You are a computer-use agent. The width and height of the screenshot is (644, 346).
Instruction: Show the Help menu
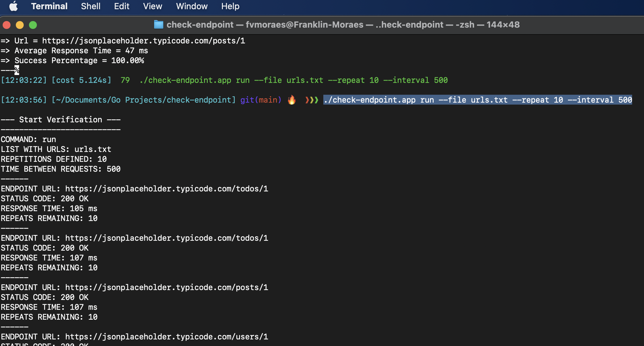pos(230,6)
